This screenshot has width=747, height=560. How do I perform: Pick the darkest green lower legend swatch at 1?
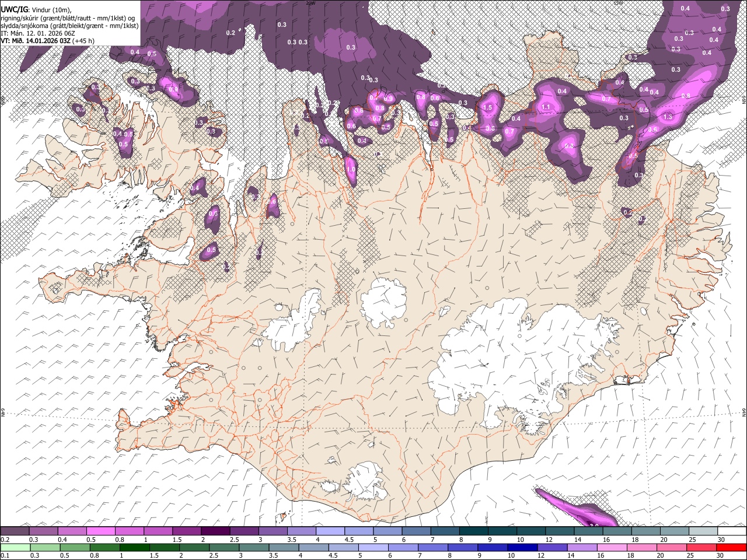pos(134,548)
